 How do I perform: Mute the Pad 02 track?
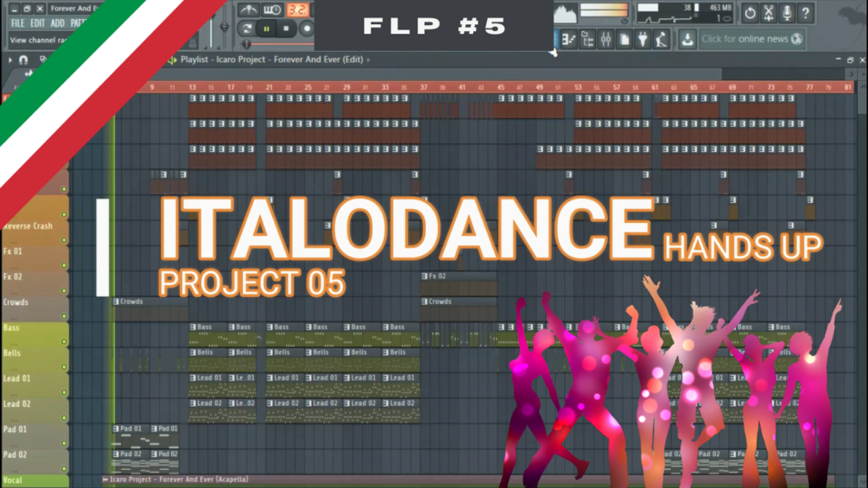click(64, 469)
